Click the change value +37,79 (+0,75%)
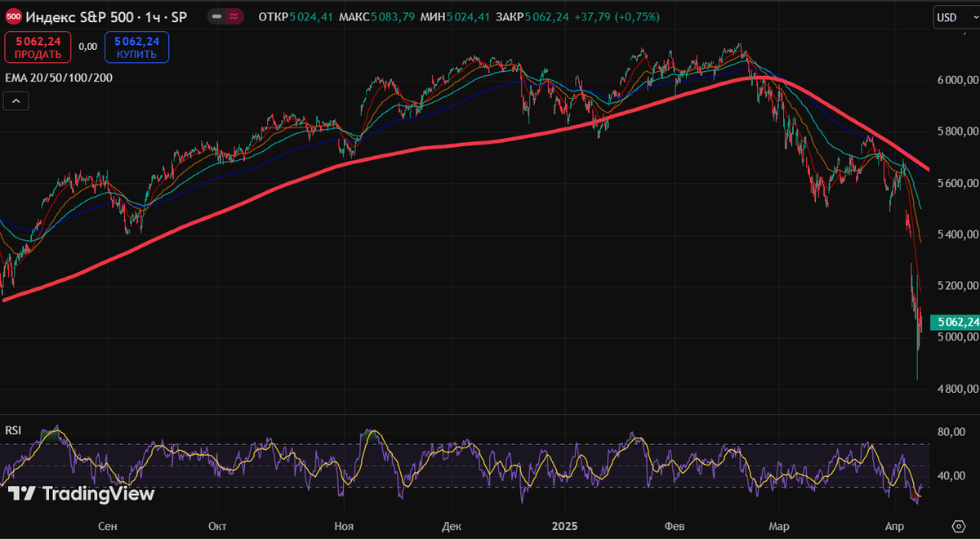This screenshot has height=539, width=980. point(618,16)
